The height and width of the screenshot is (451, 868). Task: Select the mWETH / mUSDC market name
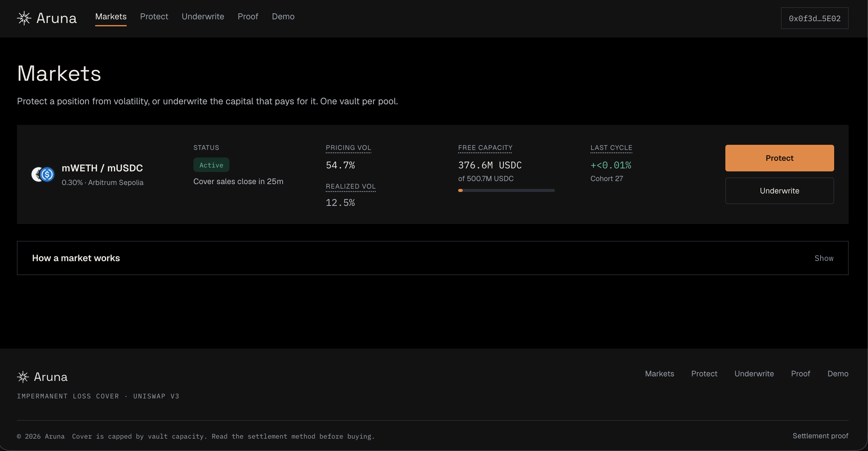(102, 168)
